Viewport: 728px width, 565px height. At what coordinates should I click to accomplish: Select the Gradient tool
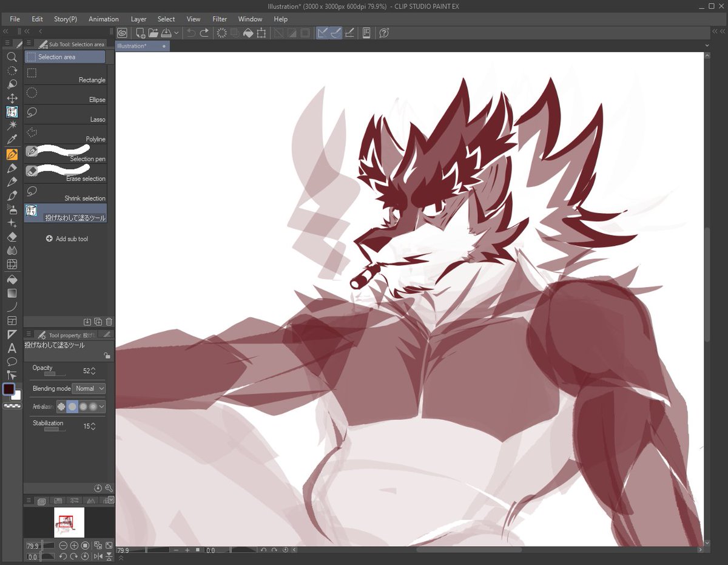tap(12, 293)
